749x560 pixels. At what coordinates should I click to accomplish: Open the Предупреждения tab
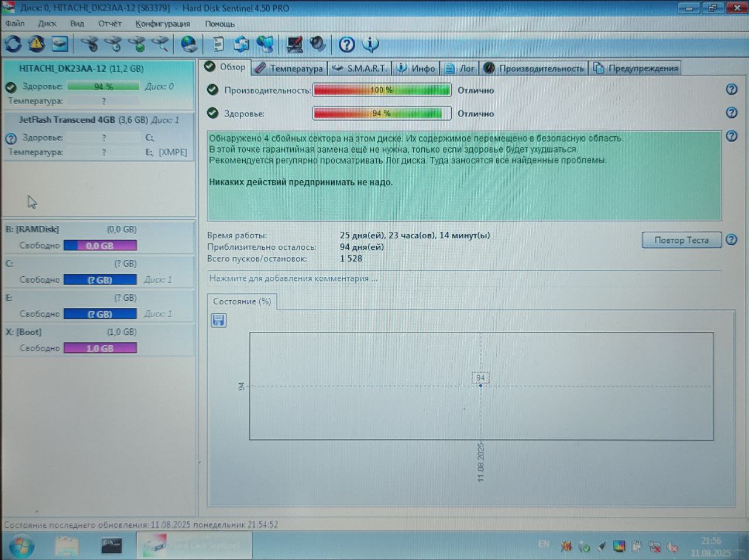635,68
